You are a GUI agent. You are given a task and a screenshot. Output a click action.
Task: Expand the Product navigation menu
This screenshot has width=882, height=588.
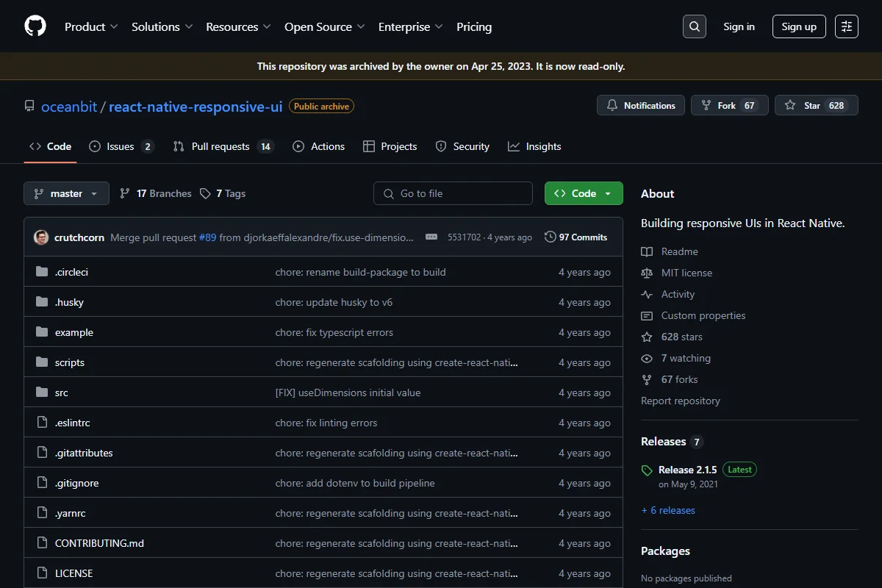(91, 26)
